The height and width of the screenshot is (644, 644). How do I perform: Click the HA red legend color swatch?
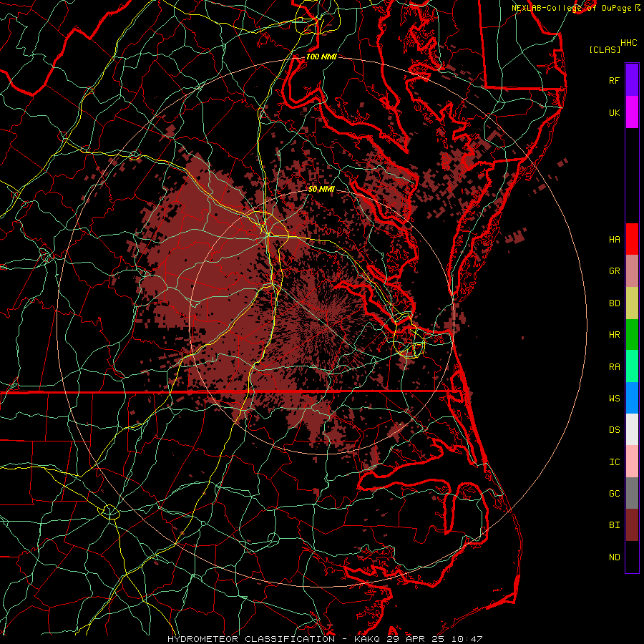632,239
